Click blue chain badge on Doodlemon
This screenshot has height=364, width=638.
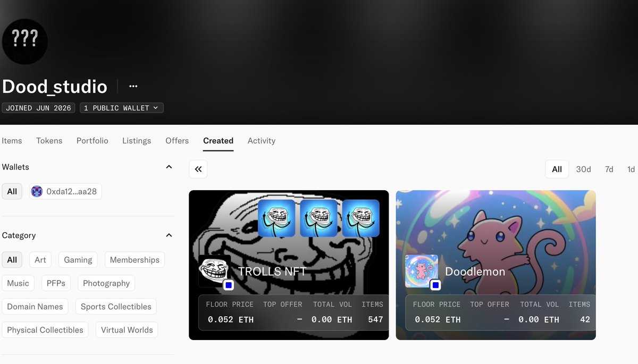[435, 285]
